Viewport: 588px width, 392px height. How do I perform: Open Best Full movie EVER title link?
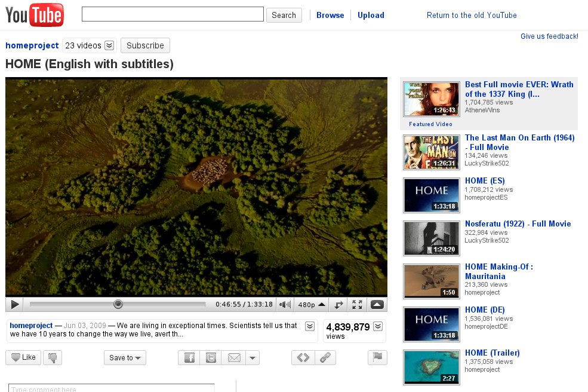click(519, 89)
